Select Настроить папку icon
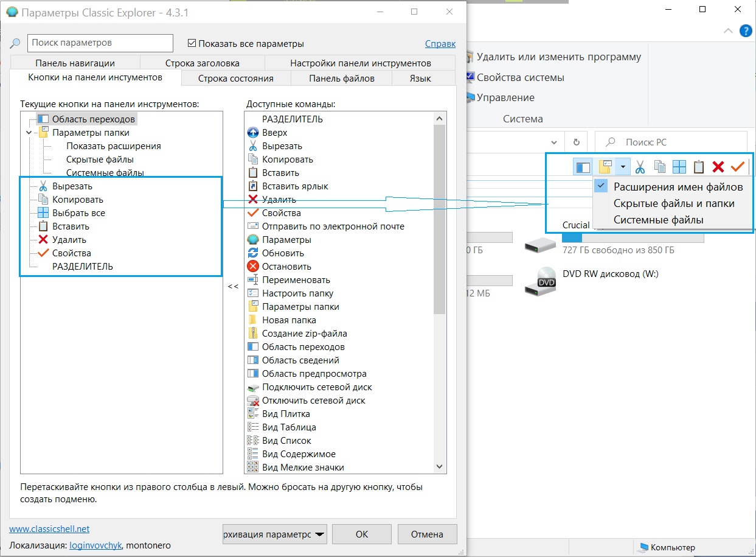The image size is (756, 557). (x=253, y=293)
